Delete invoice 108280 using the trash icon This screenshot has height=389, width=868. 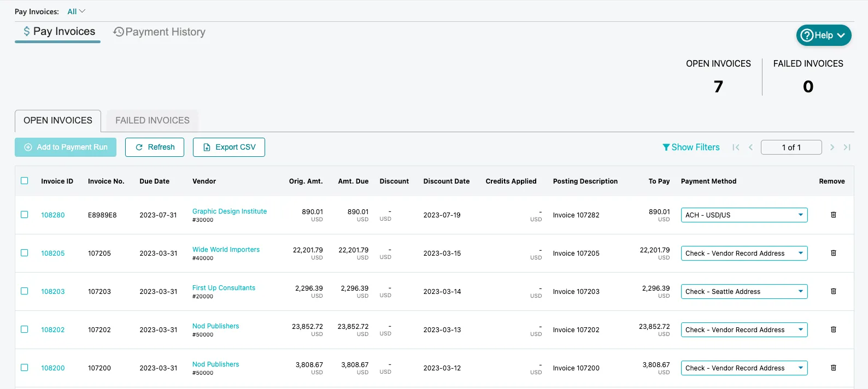pos(834,215)
